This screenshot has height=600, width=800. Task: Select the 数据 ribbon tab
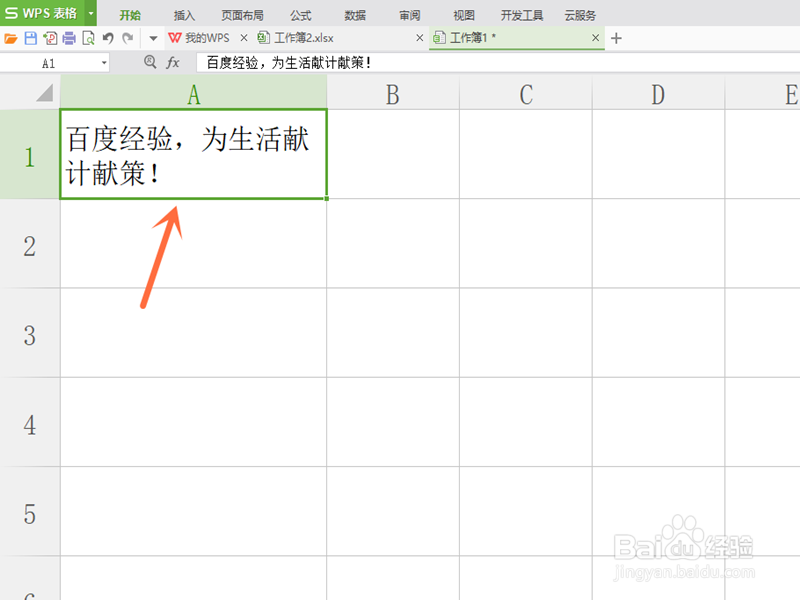[352, 14]
